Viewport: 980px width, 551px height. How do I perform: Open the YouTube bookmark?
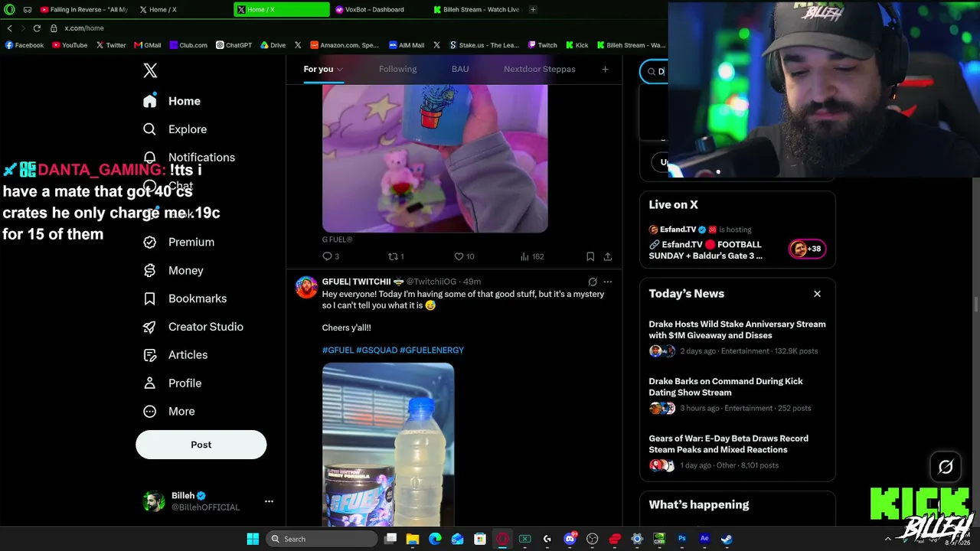(70, 45)
